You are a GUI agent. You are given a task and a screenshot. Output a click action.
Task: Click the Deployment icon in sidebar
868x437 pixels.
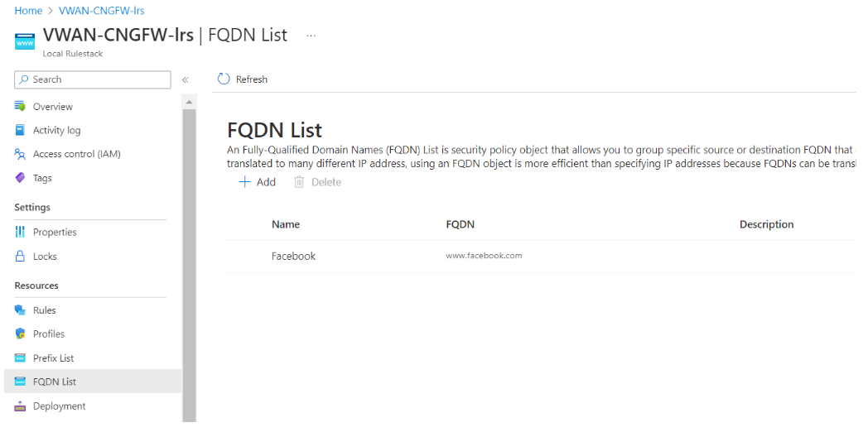[x=21, y=406]
